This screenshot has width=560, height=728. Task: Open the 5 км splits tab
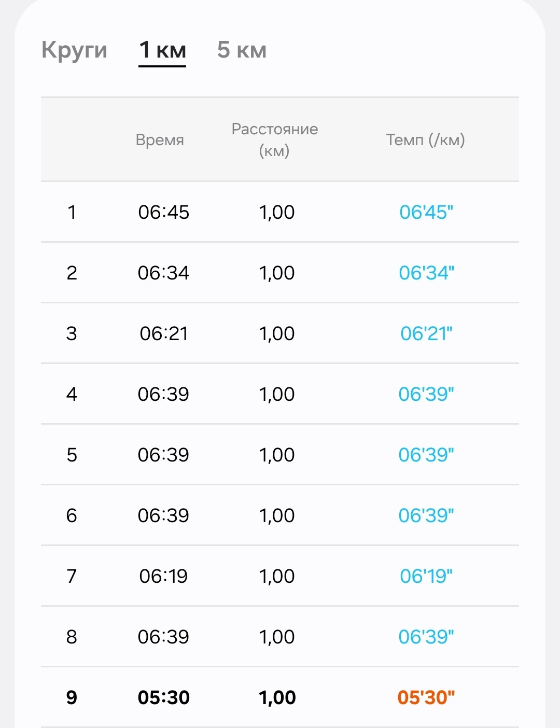pyautogui.click(x=242, y=50)
